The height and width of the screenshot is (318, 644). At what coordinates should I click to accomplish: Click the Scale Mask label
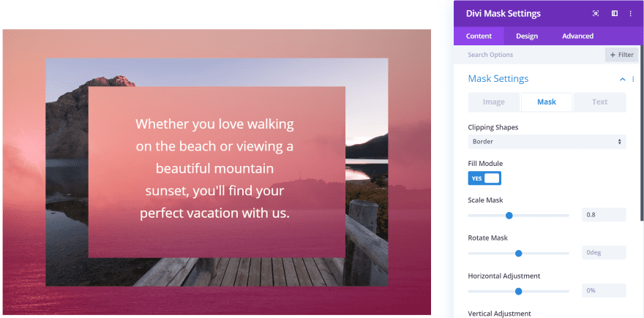485,200
